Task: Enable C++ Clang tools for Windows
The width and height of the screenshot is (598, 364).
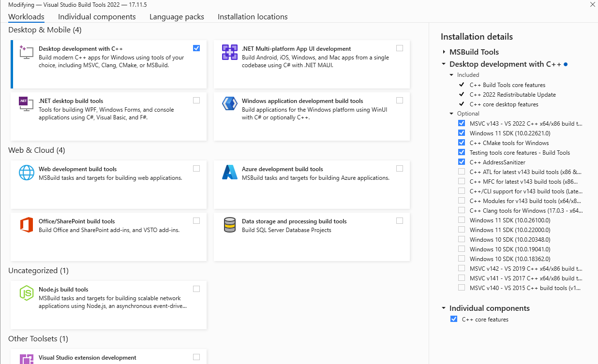Action: pyautogui.click(x=461, y=210)
